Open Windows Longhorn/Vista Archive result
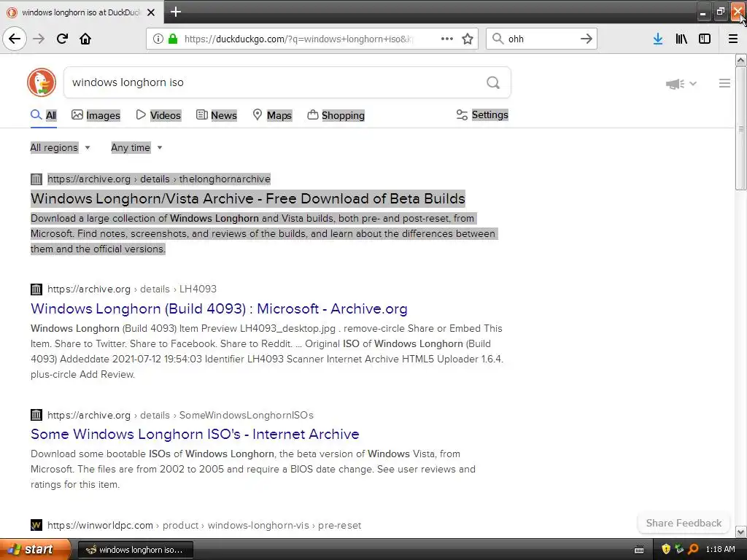 click(x=248, y=198)
